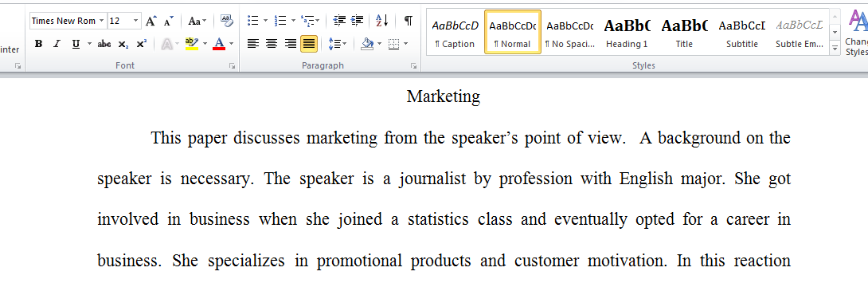
Task: Open shading color dropdown arrow
Action: point(380,43)
